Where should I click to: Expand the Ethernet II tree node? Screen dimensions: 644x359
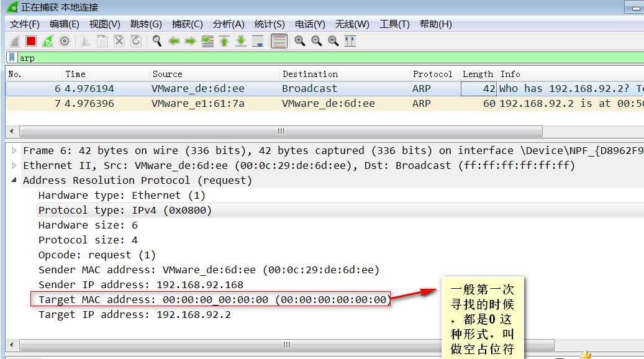(x=14, y=165)
